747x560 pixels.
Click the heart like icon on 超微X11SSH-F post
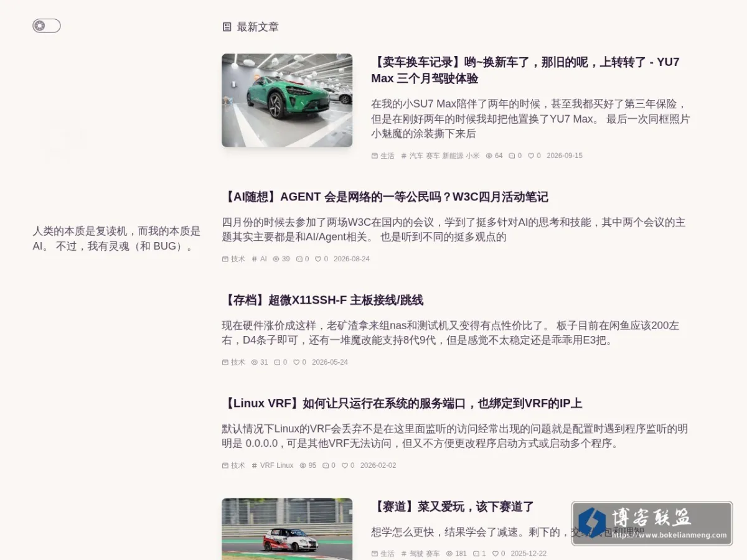point(296,363)
